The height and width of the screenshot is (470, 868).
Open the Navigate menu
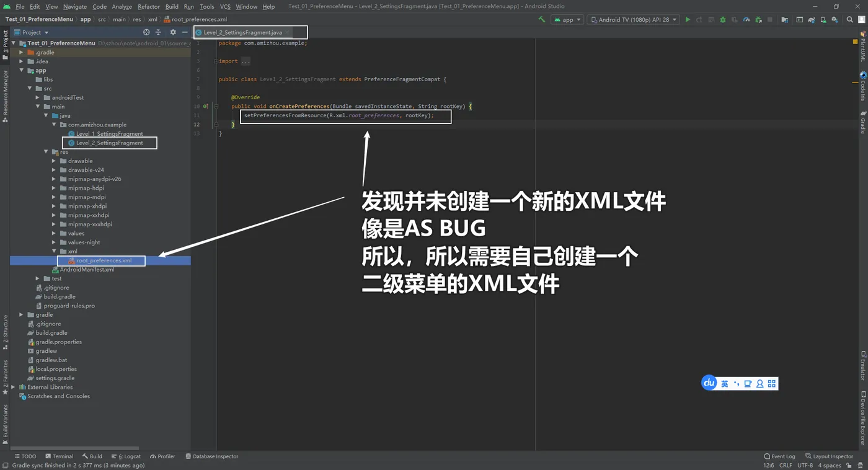(75, 6)
